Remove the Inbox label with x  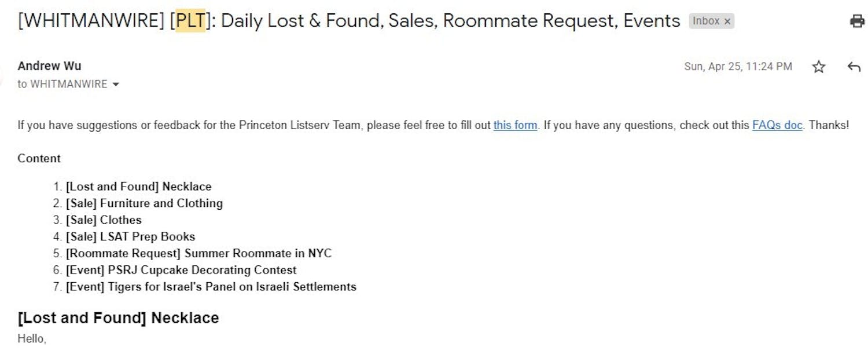pos(727,21)
